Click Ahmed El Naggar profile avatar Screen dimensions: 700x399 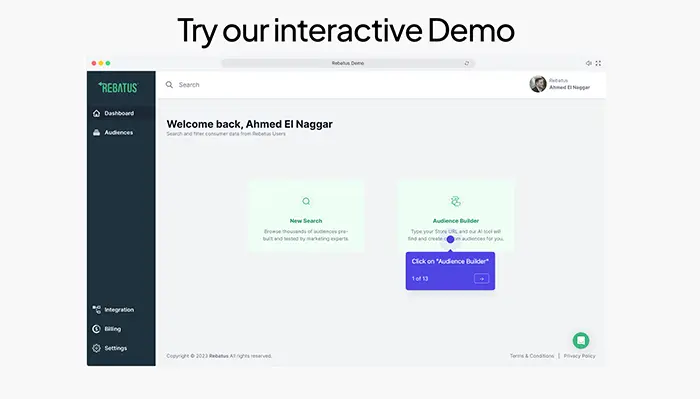538,84
